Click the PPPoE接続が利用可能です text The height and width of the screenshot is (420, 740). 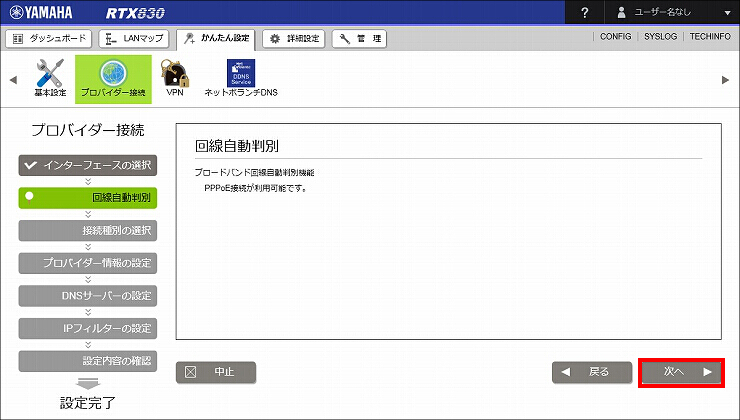tap(256, 188)
